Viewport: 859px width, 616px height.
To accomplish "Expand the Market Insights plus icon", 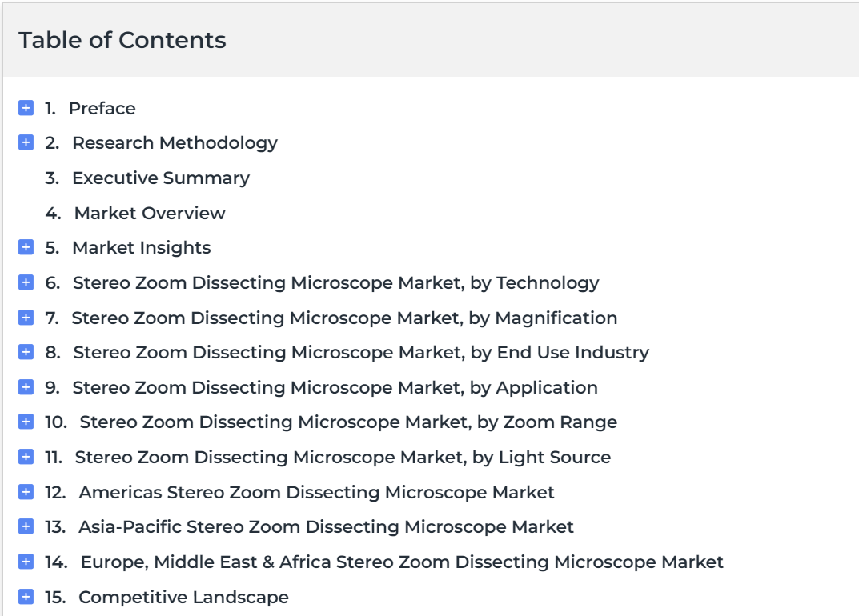I will [26, 247].
